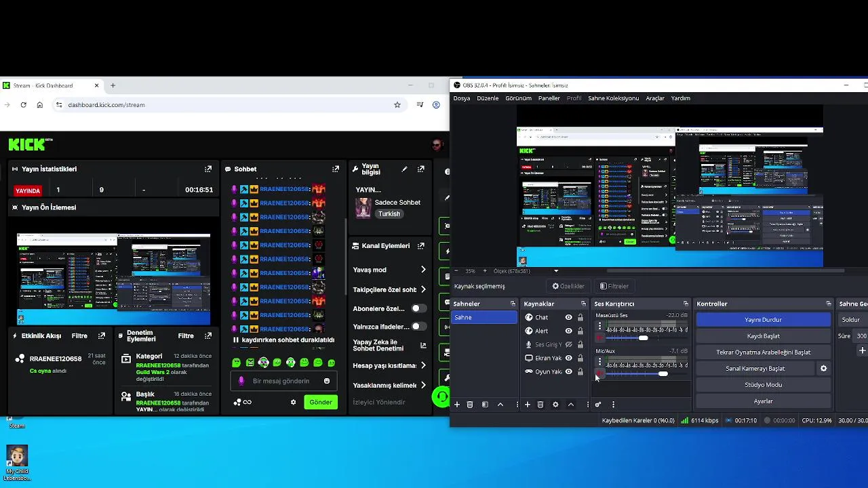Open OBS Ayarlar settings button
This screenshot has width=868, height=488.
click(764, 401)
